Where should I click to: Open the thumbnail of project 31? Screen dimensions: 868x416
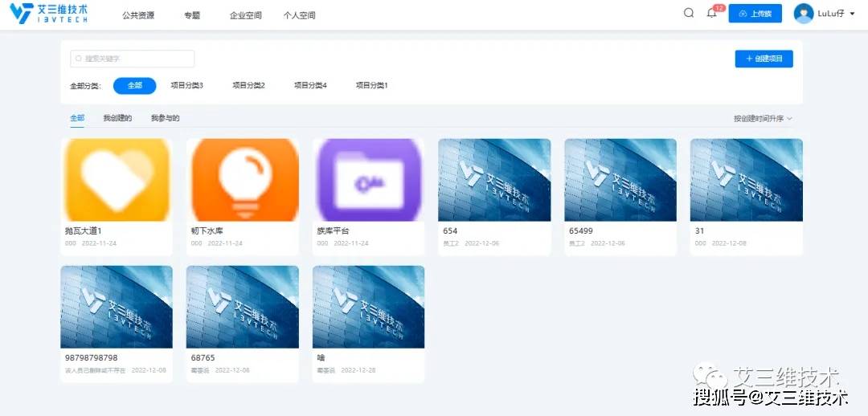(746, 180)
